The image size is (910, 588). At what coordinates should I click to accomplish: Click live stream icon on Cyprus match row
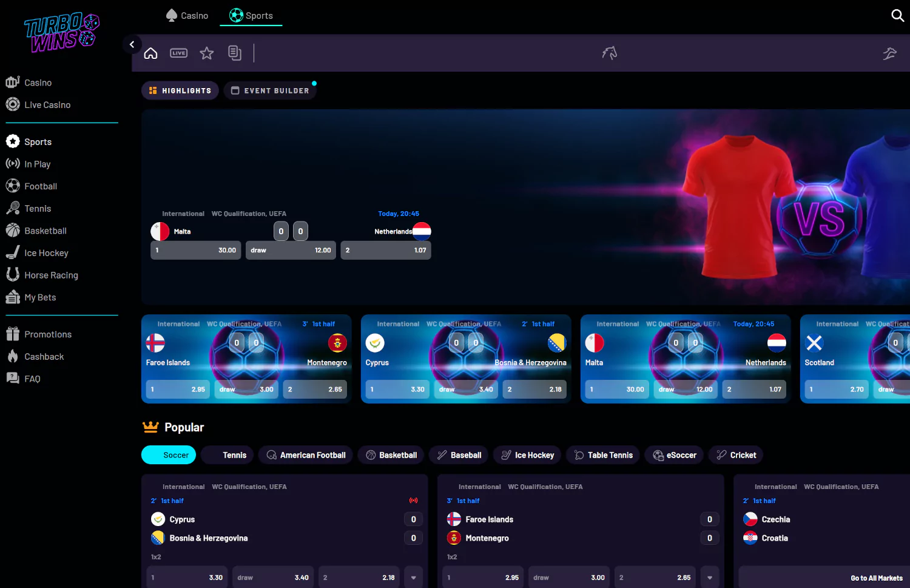pos(414,501)
